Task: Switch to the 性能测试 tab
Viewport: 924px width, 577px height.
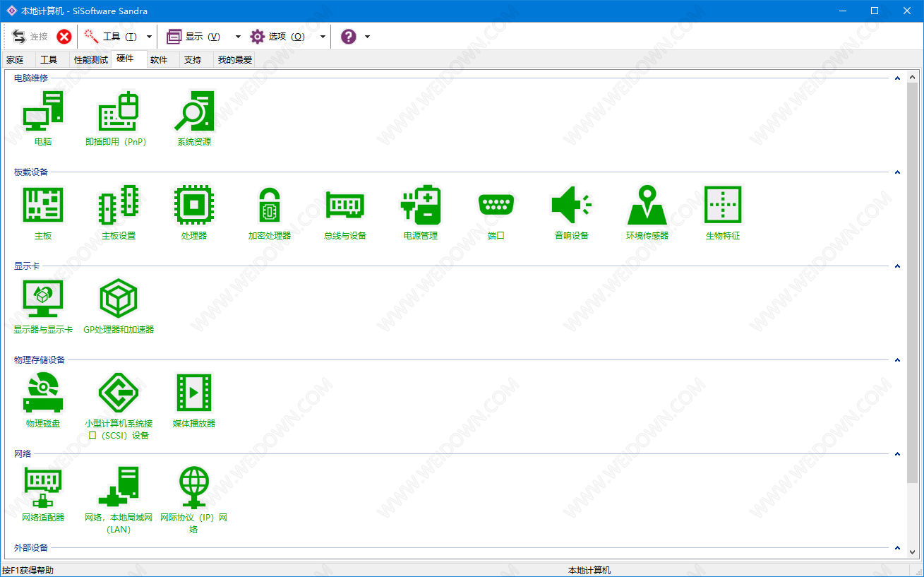Action: pos(91,60)
